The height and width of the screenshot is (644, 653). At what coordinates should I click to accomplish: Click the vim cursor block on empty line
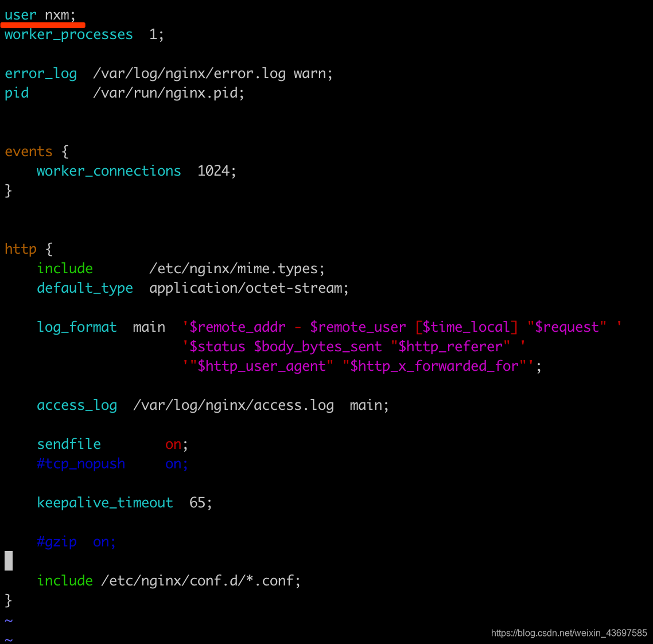click(9, 561)
